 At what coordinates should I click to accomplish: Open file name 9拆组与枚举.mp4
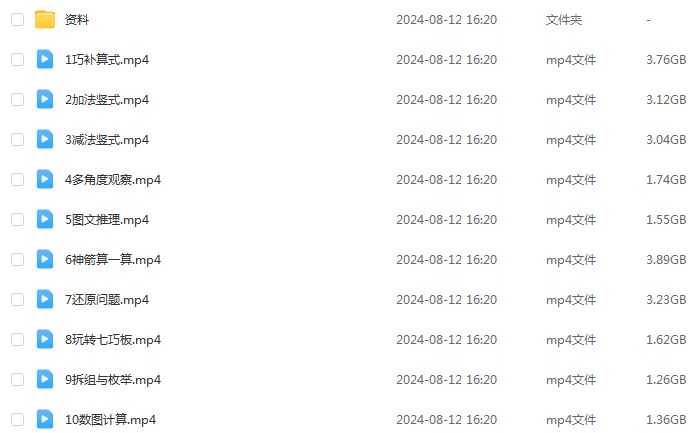point(113,379)
